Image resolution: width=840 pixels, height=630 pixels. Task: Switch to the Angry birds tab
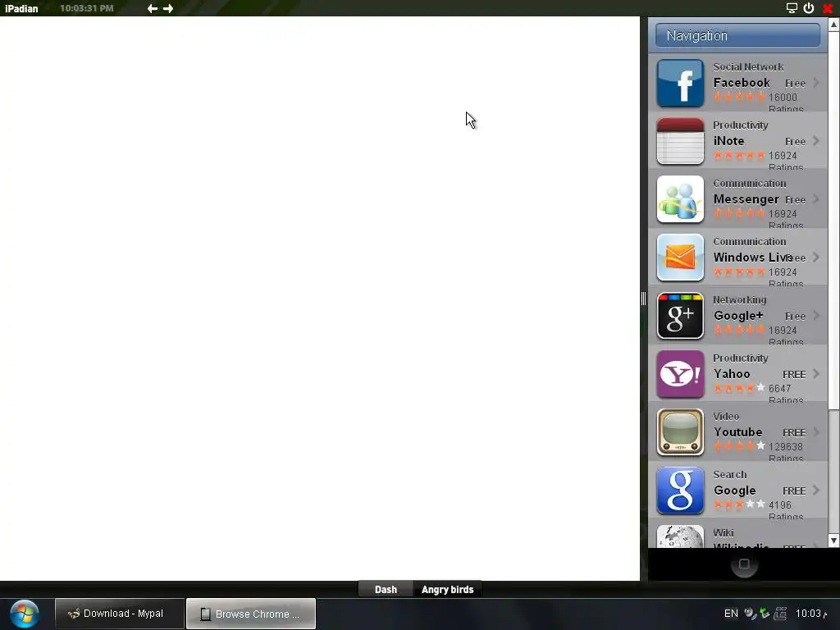[x=447, y=589]
